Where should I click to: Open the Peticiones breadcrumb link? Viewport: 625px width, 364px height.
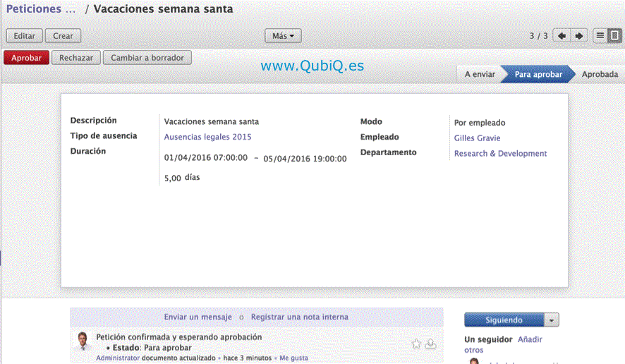[40, 10]
